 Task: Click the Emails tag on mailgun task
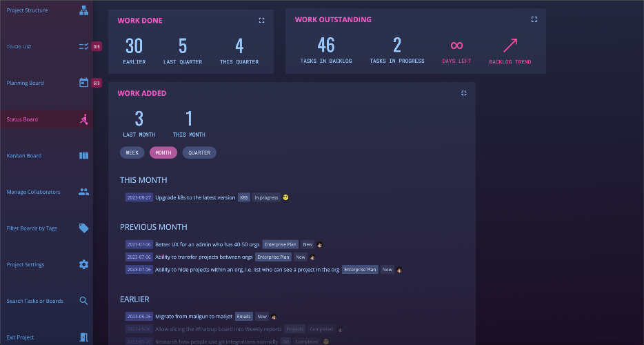tap(243, 317)
